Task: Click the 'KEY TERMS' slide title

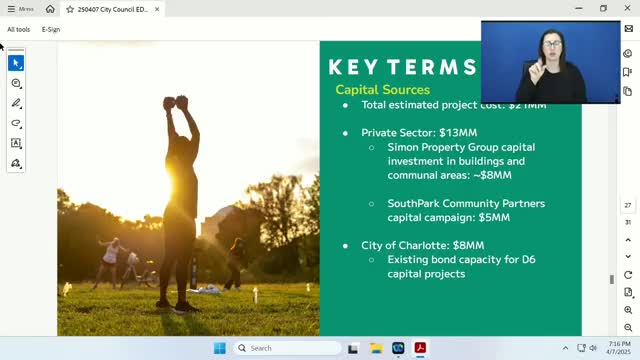Action: [x=403, y=67]
